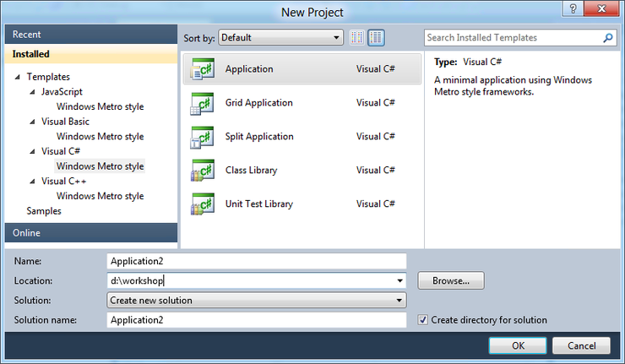The height and width of the screenshot is (364, 625).
Task: Select the Unit Test Library template name
Action: (259, 204)
